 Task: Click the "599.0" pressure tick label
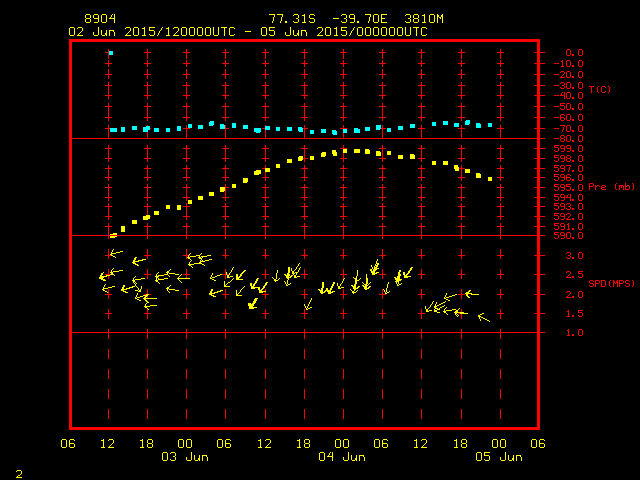[x=569, y=149]
